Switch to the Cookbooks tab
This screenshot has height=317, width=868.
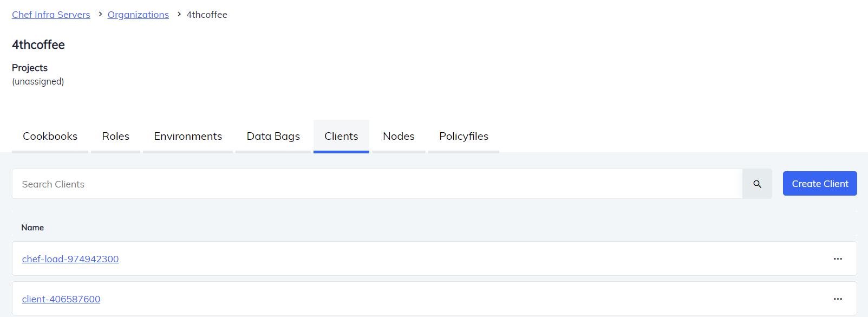pyautogui.click(x=49, y=136)
